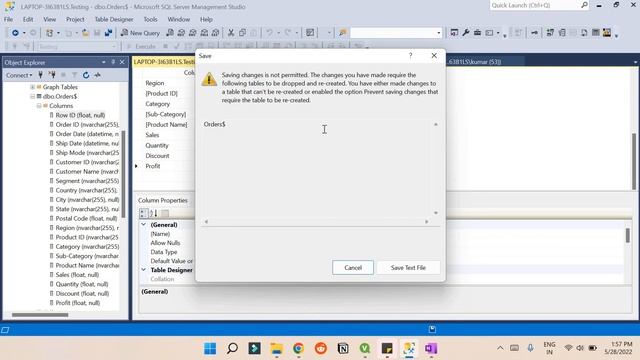Screen dimensions: 640x360
Task: Click the ENG IN language indicator
Action: click(549, 348)
